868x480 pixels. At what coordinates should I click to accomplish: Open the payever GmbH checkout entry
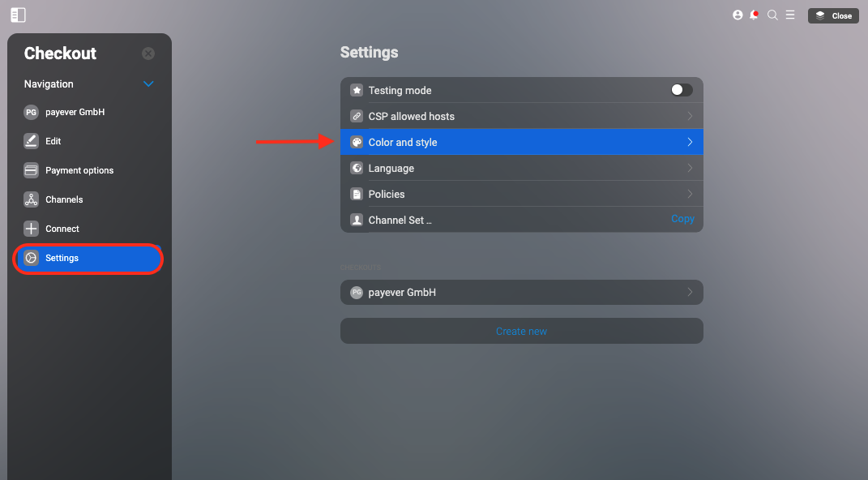[x=521, y=293]
